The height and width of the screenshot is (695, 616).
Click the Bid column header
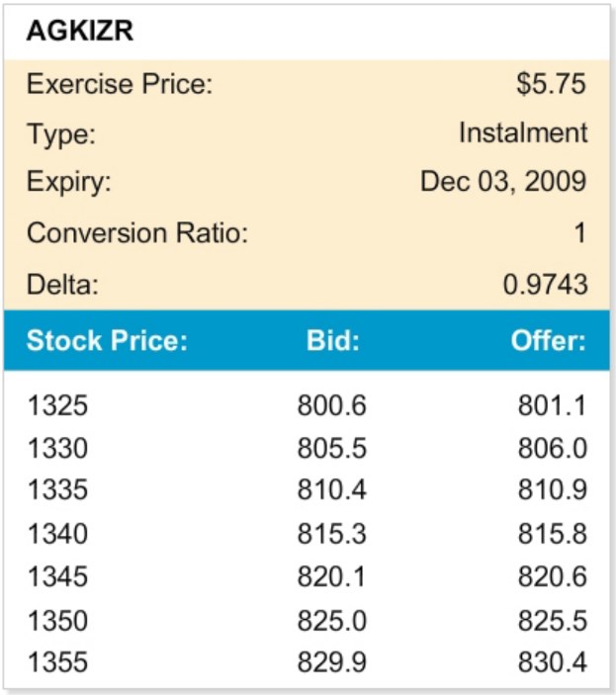(332, 343)
